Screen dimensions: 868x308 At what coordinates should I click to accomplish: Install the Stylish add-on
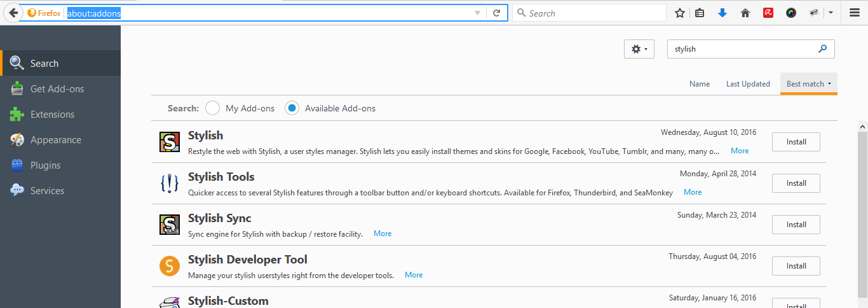[796, 142]
